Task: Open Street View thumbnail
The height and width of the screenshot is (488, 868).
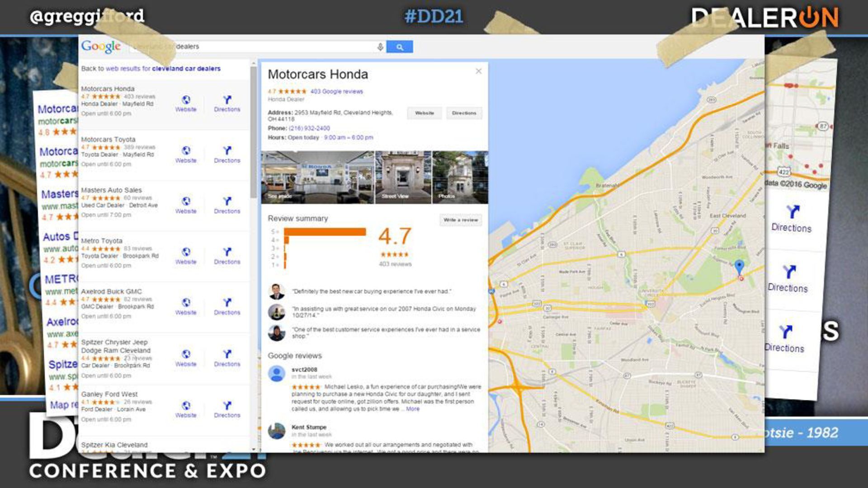Action: [x=403, y=177]
